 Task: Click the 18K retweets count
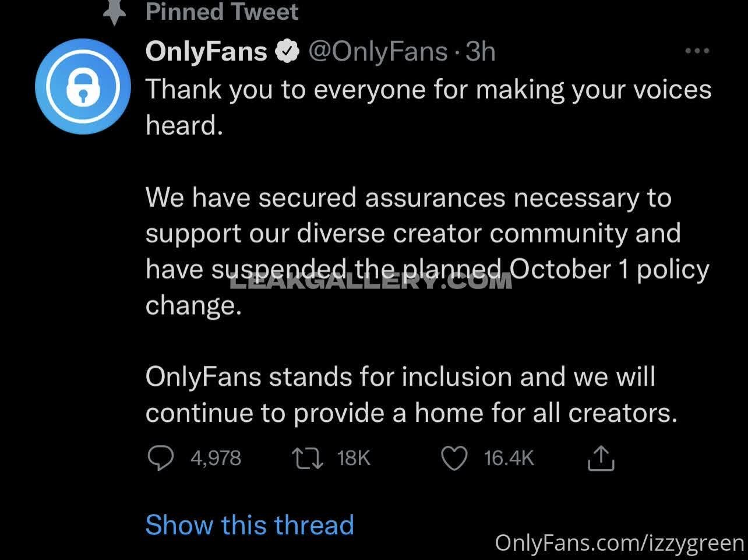(x=354, y=458)
